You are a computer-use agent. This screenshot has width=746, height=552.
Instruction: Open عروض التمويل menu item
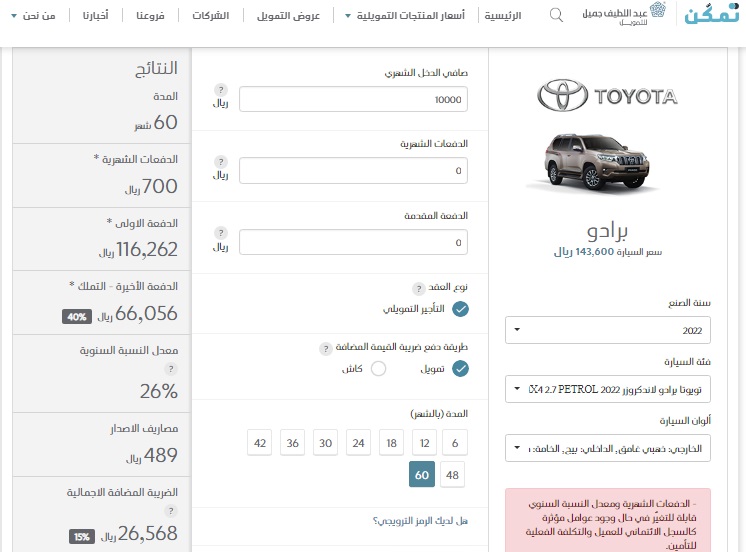coord(288,16)
